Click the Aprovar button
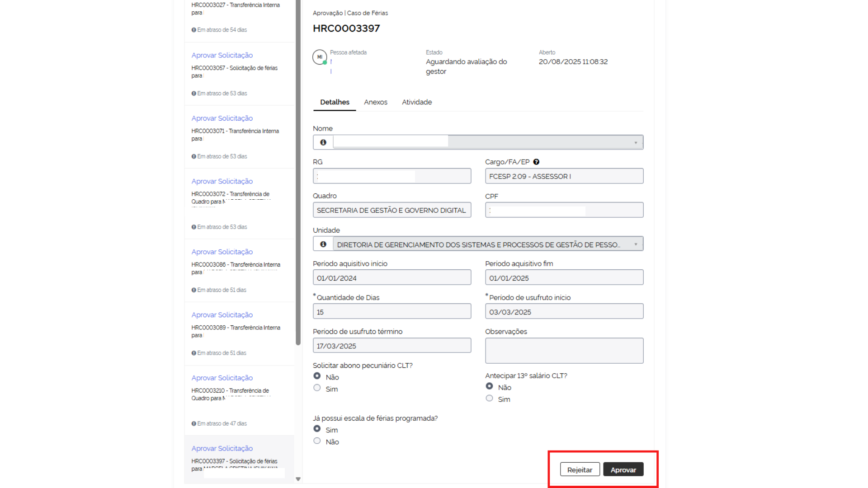 (623, 469)
